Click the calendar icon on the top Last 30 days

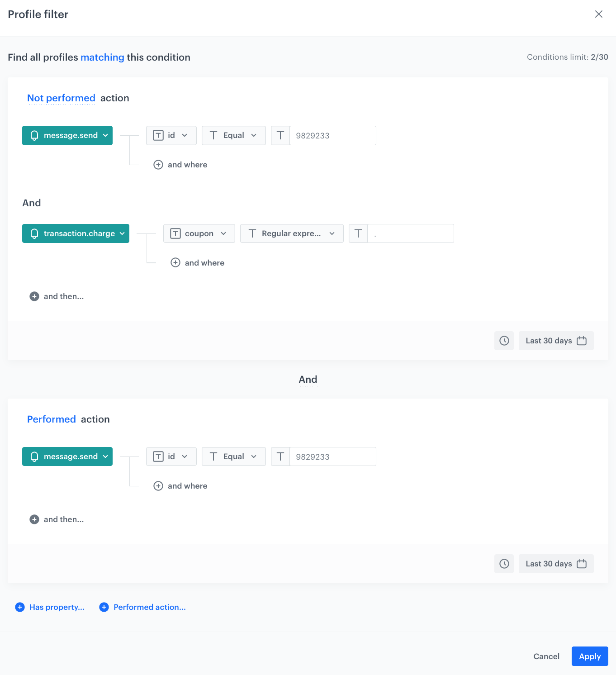point(582,340)
